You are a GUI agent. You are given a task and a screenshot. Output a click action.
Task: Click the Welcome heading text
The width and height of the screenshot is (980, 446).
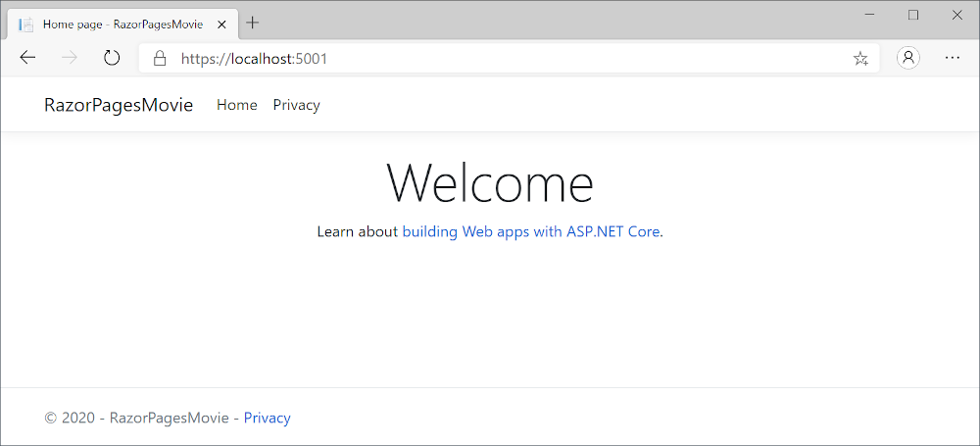click(490, 182)
